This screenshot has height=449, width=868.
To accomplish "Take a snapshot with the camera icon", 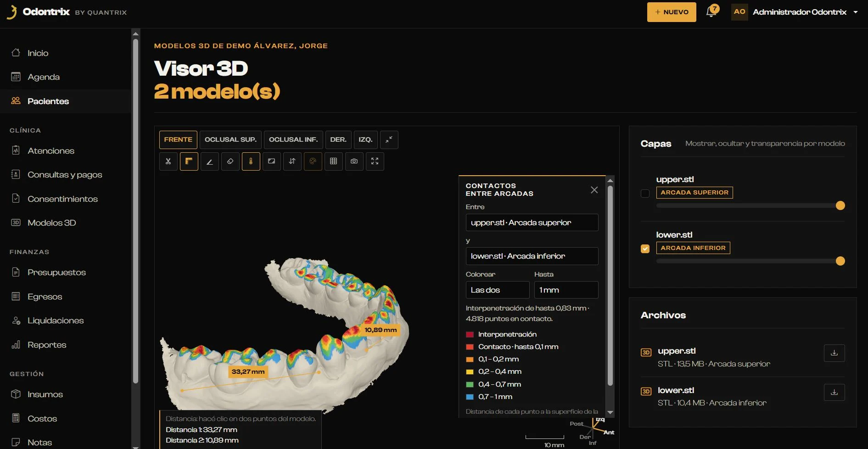I will pos(354,161).
